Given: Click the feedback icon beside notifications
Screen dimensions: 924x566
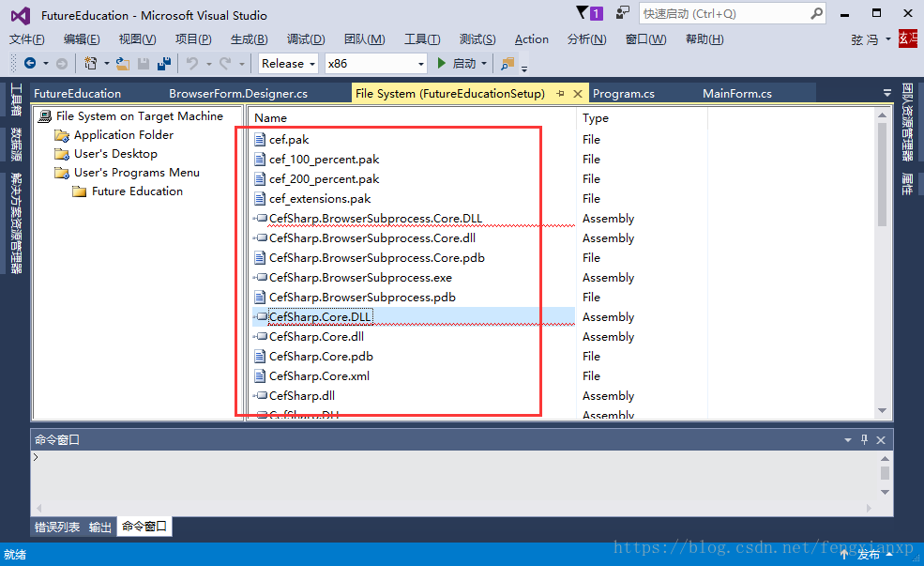Looking at the screenshot, I should pos(622,13).
